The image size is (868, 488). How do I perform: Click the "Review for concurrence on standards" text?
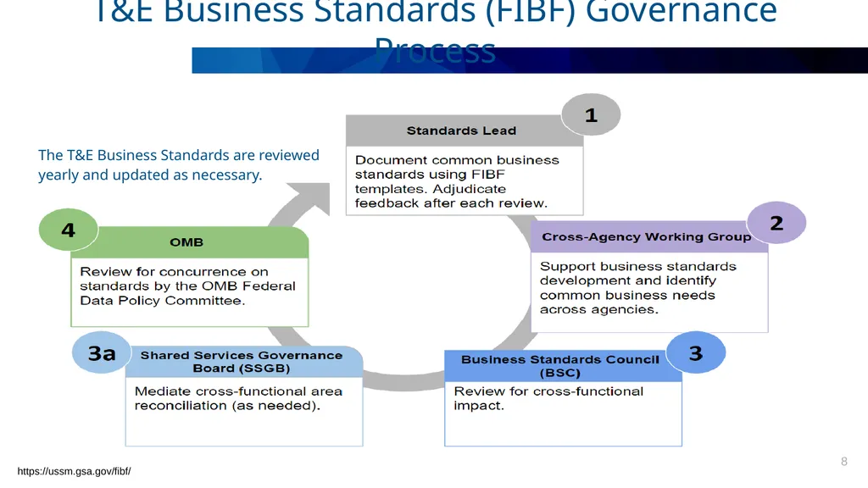click(187, 286)
